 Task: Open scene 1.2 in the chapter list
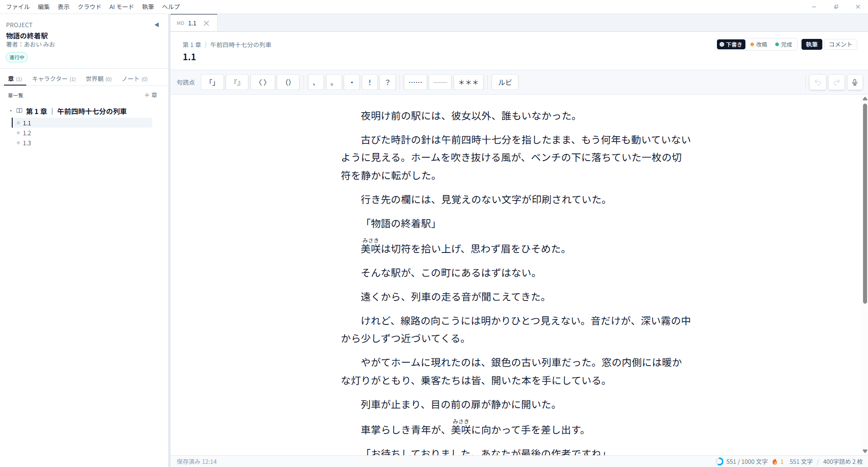click(82, 133)
